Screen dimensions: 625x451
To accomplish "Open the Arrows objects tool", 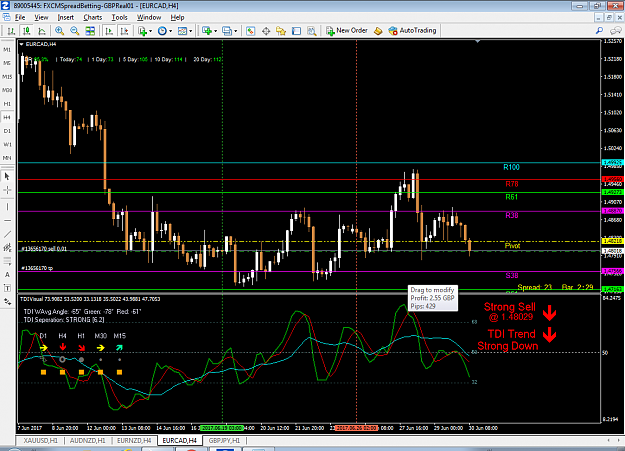I will tap(7, 302).
